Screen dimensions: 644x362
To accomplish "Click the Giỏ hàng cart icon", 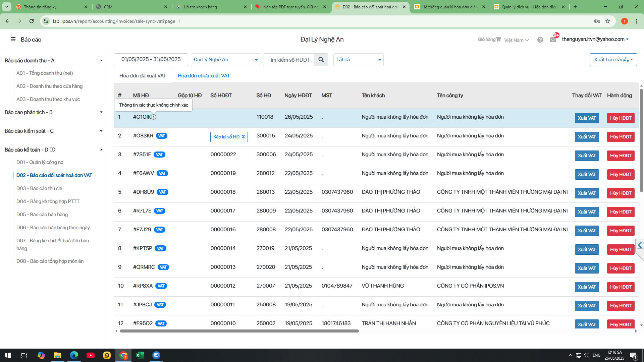I will point(498,39).
